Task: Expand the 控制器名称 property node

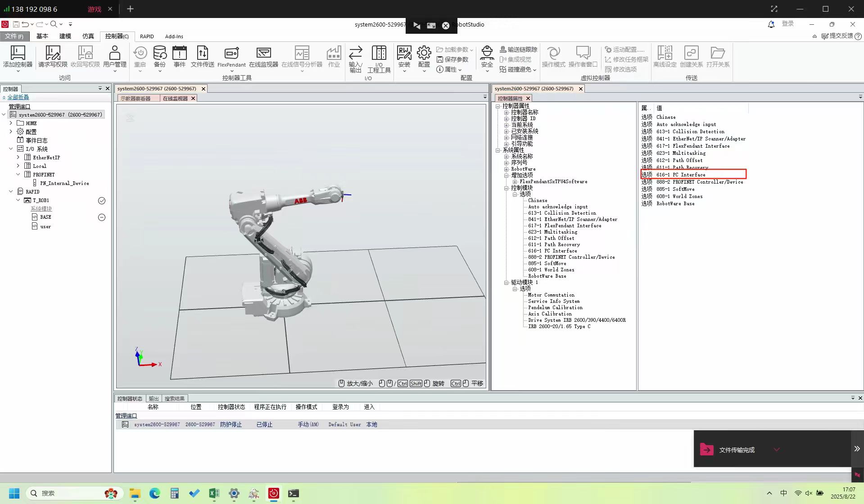Action: click(x=506, y=112)
